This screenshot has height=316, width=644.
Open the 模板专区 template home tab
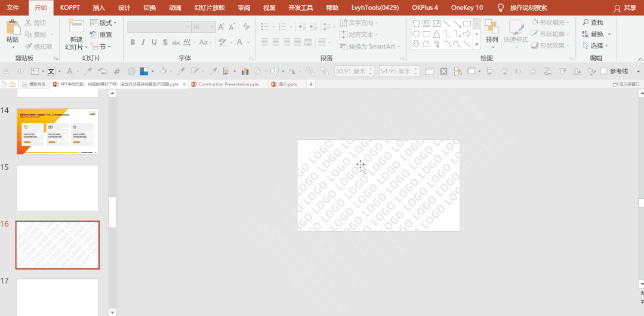[x=33, y=84]
